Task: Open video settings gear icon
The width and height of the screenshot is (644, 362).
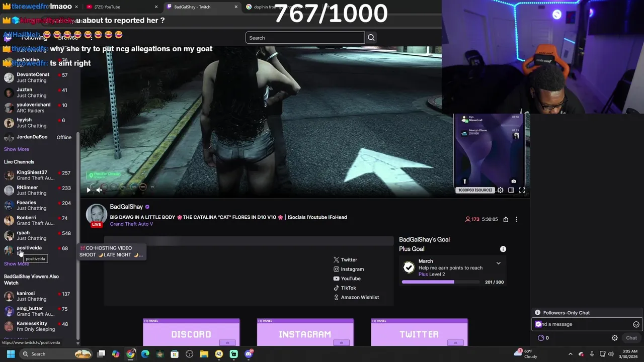Action: [x=500, y=190]
